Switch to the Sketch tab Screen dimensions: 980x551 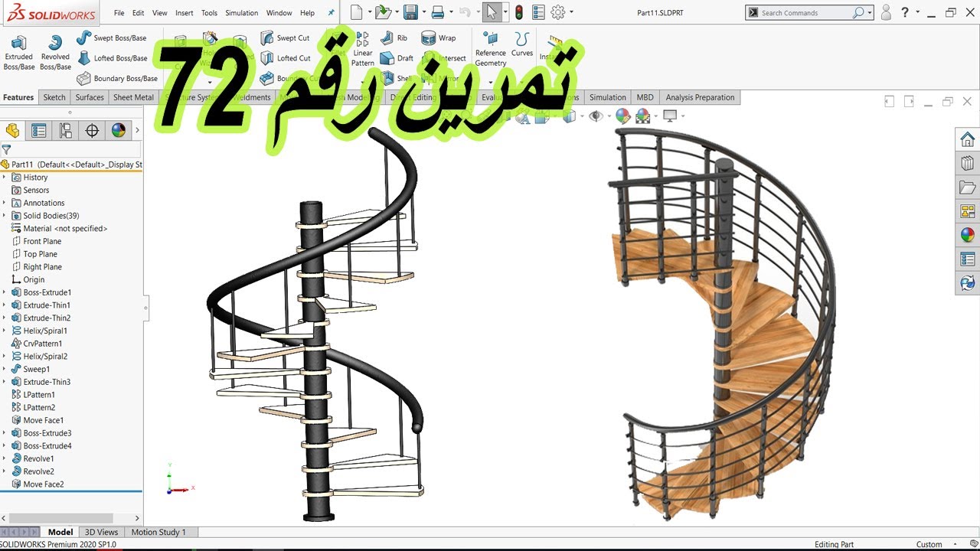[54, 97]
